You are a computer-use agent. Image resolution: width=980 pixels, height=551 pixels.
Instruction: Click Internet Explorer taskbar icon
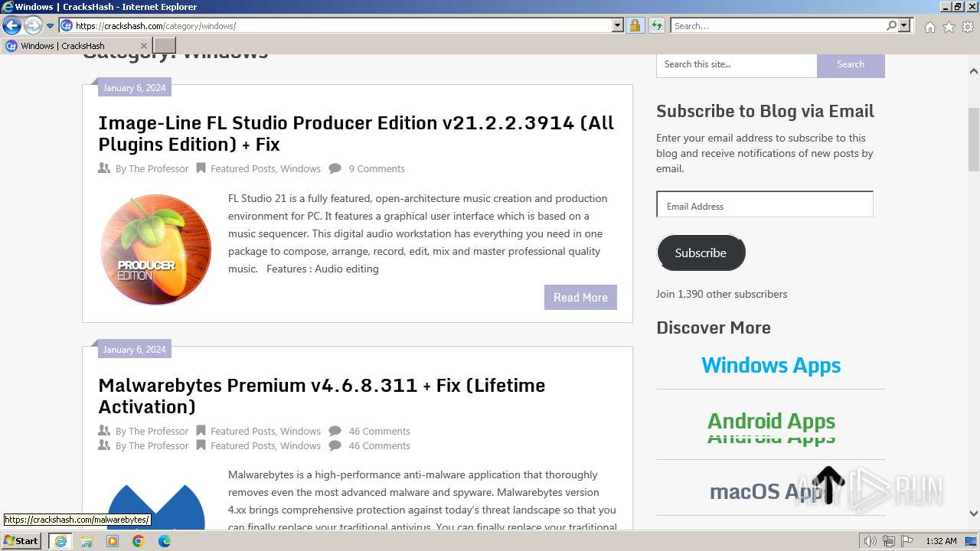point(60,541)
